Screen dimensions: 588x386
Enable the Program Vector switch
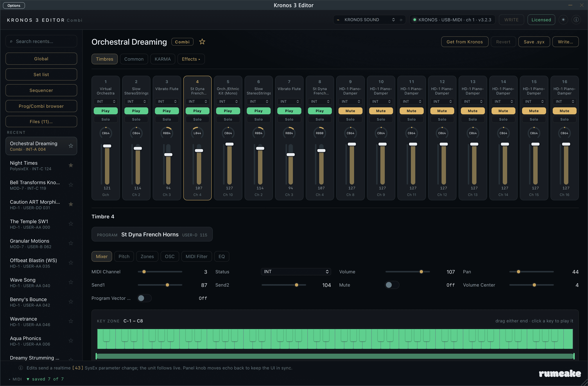coord(144,298)
